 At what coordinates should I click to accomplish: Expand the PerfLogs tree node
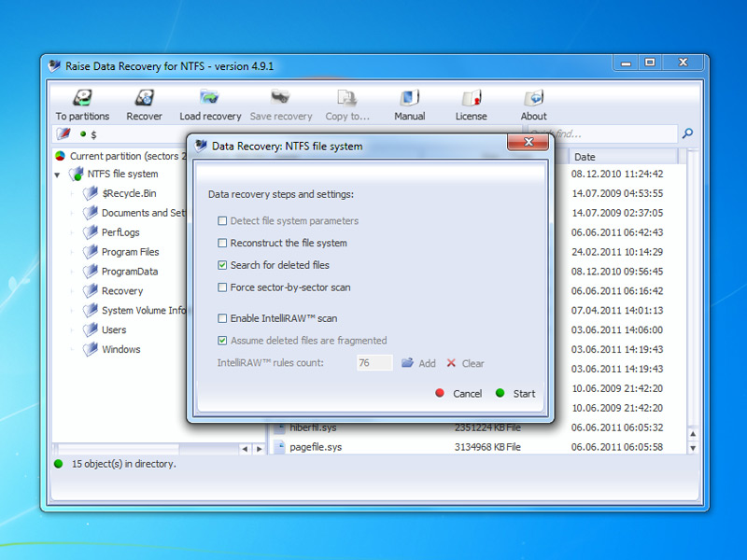(72, 232)
